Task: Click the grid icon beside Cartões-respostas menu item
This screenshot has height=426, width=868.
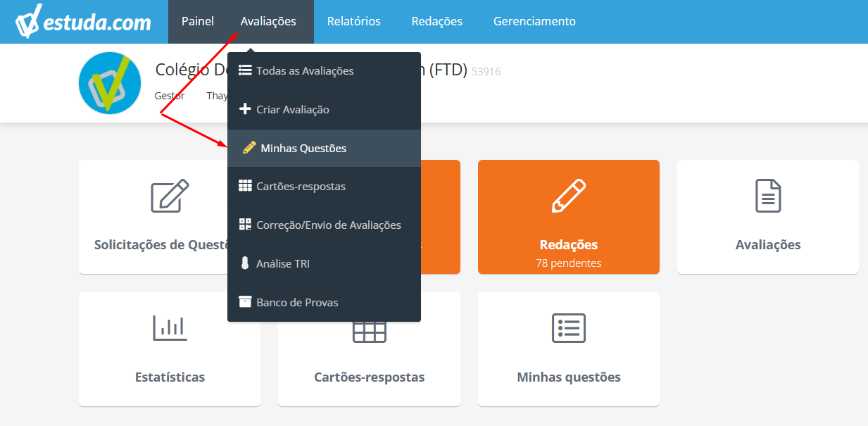Action: [x=245, y=186]
